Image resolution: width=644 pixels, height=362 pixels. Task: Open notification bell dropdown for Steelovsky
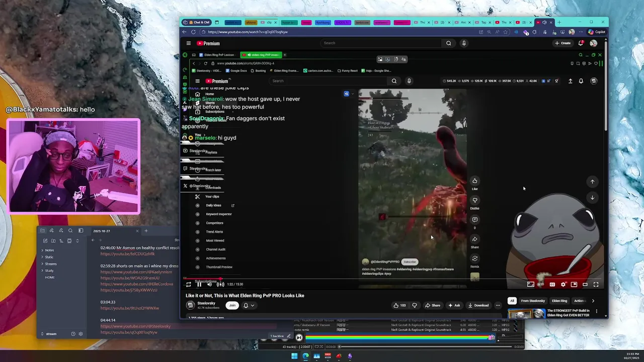tap(249, 305)
